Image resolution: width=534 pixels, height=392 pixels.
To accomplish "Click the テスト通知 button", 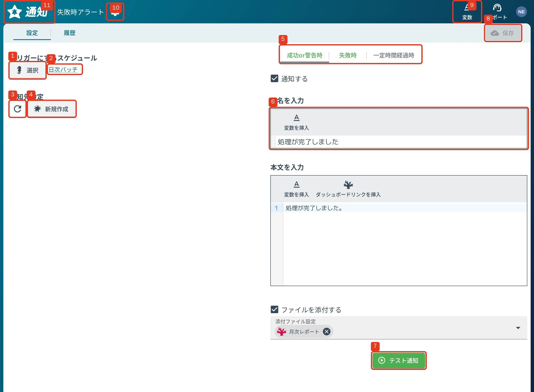I will (398, 361).
